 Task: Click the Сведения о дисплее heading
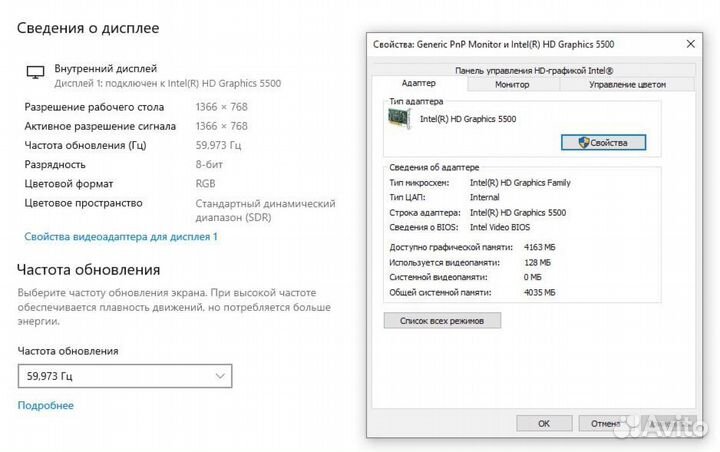pos(88,28)
